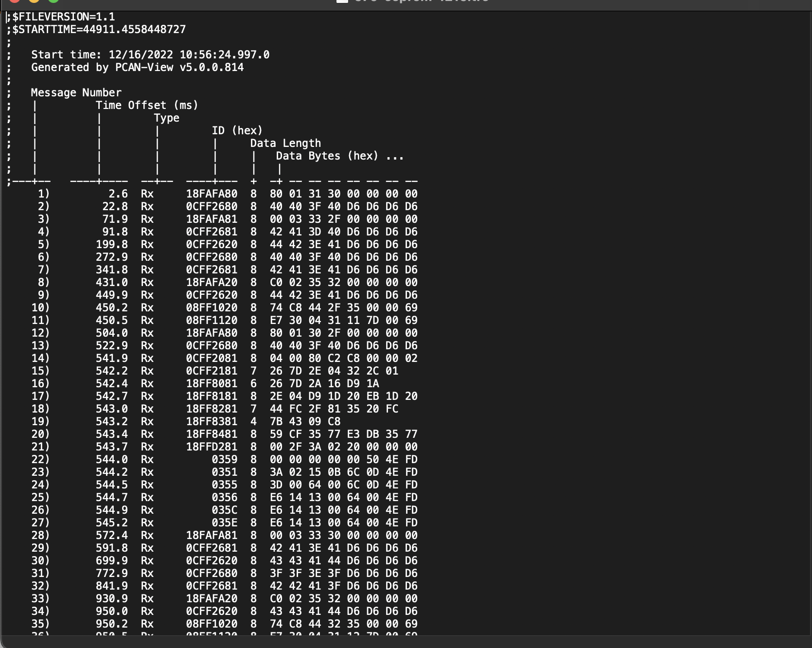
Task: Click ID 0CFF2081 in message row 14
Action: point(212,359)
